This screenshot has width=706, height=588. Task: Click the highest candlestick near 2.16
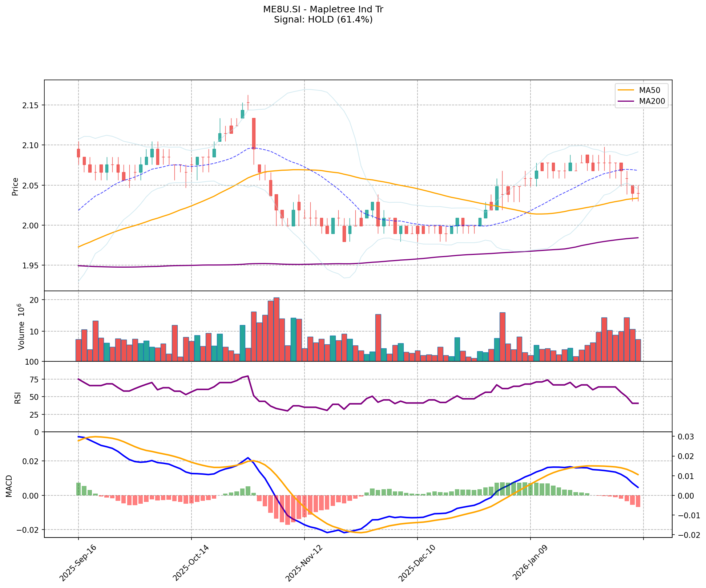[x=248, y=102]
